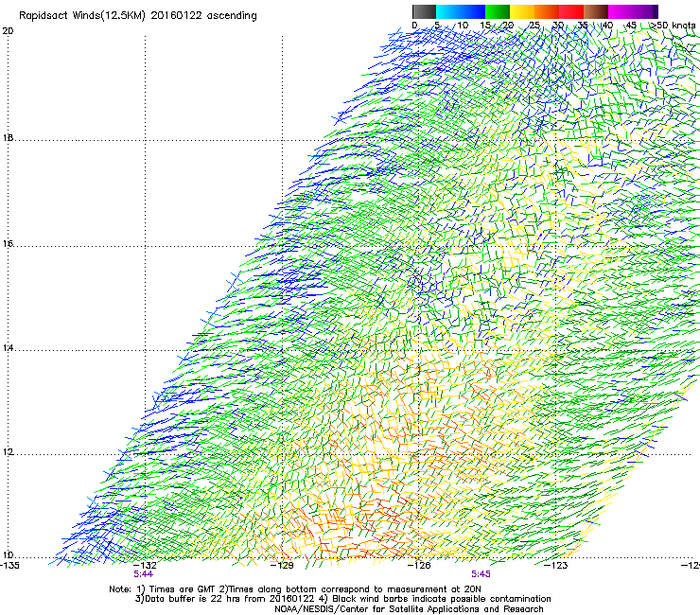This screenshot has width=700, height=615.
Task: Click the purple "5:44" time stamp
Action: (143, 574)
